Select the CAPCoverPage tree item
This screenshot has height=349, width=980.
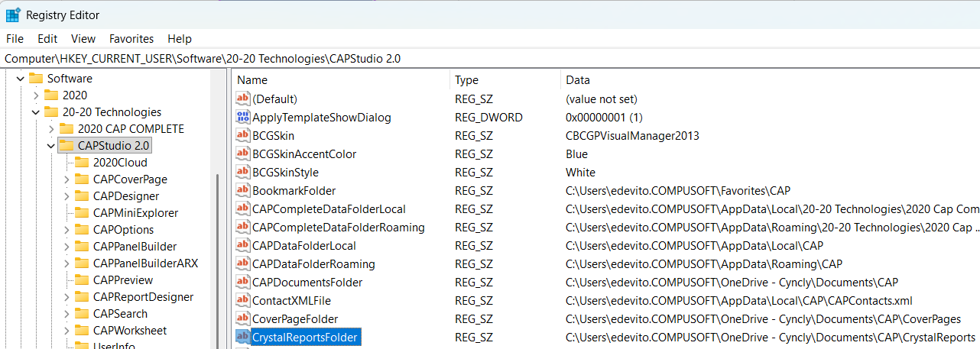tap(130, 179)
